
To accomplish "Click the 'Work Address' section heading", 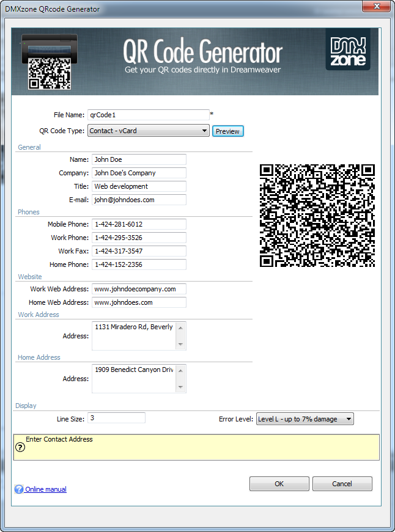I will click(x=39, y=315).
